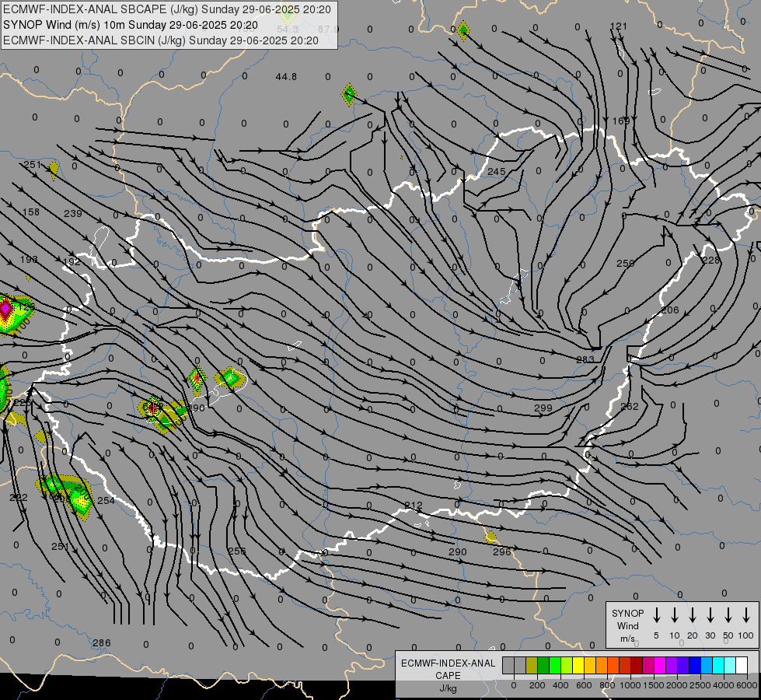Screen dimensions: 761x700
Task: Pick the cyan swatch left of 4000
Action: [x=717, y=666]
